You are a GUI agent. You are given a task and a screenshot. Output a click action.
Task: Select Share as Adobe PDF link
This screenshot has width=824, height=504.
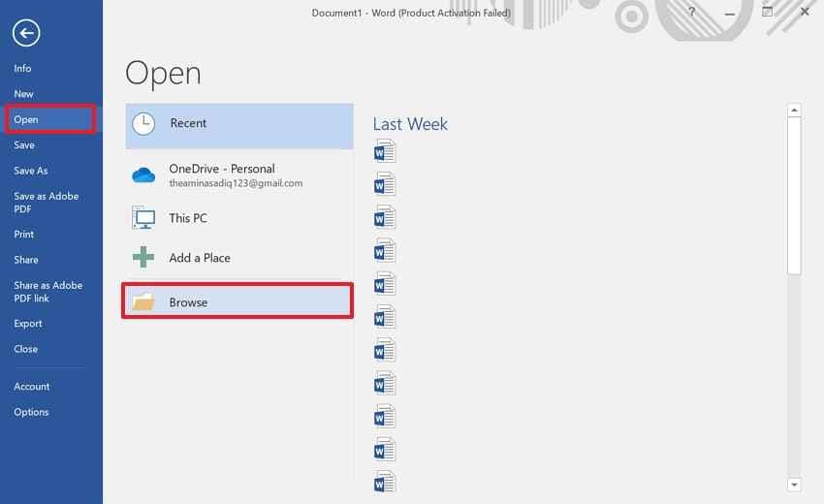point(48,292)
